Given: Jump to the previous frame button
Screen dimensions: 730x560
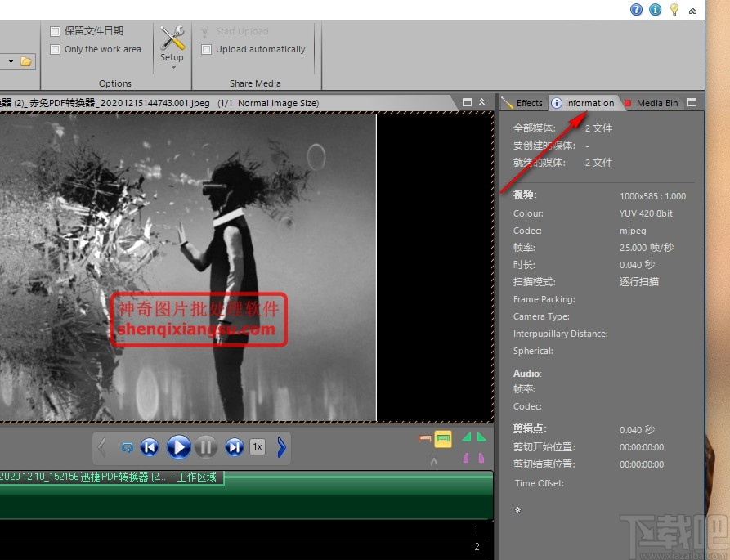Looking at the screenshot, I should point(150,447).
